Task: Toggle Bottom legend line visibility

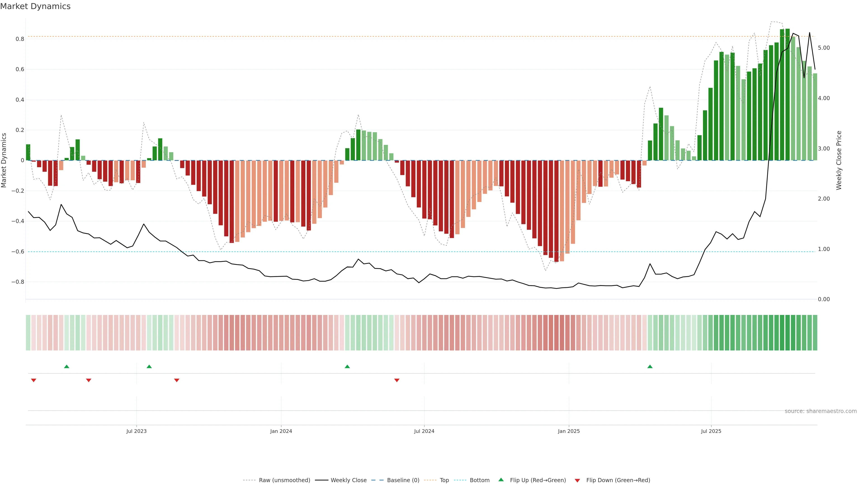Action: pos(479,480)
